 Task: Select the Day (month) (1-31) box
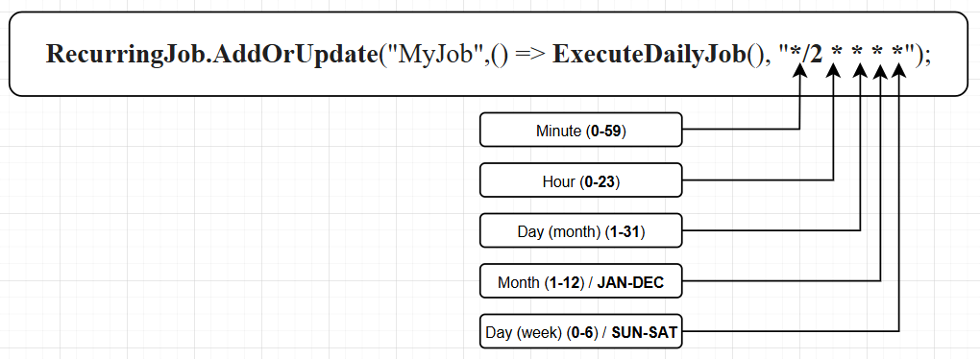pos(580,231)
